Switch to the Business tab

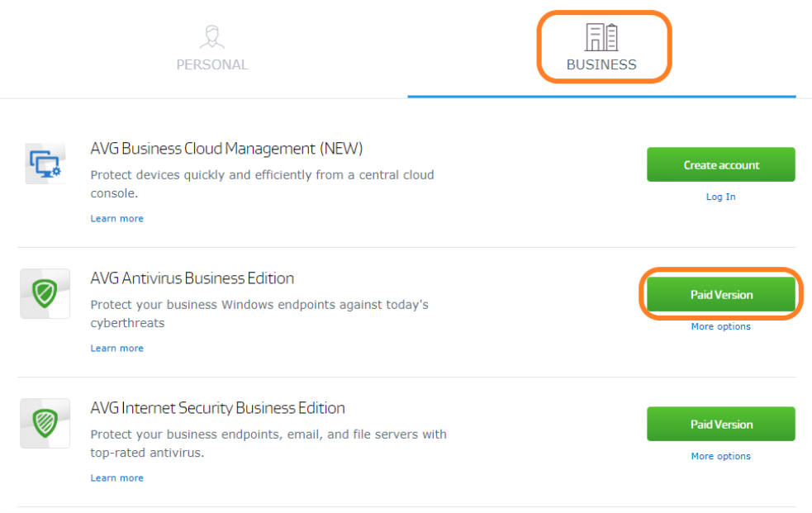(602, 48)
